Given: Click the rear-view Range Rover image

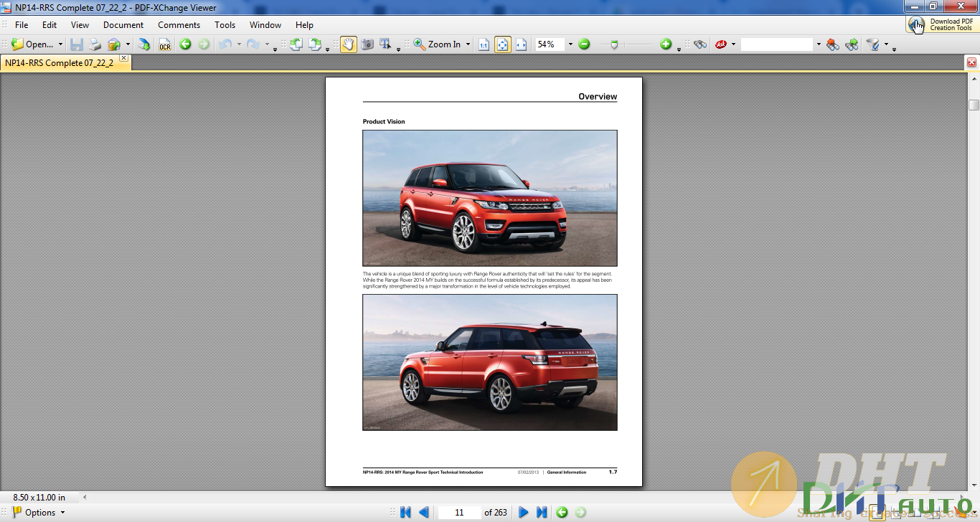Looking at the screenshot, I should 490,362.
